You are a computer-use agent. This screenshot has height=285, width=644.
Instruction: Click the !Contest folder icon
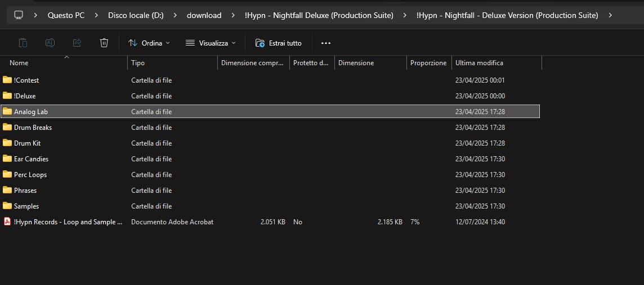(x=7, y=80)
